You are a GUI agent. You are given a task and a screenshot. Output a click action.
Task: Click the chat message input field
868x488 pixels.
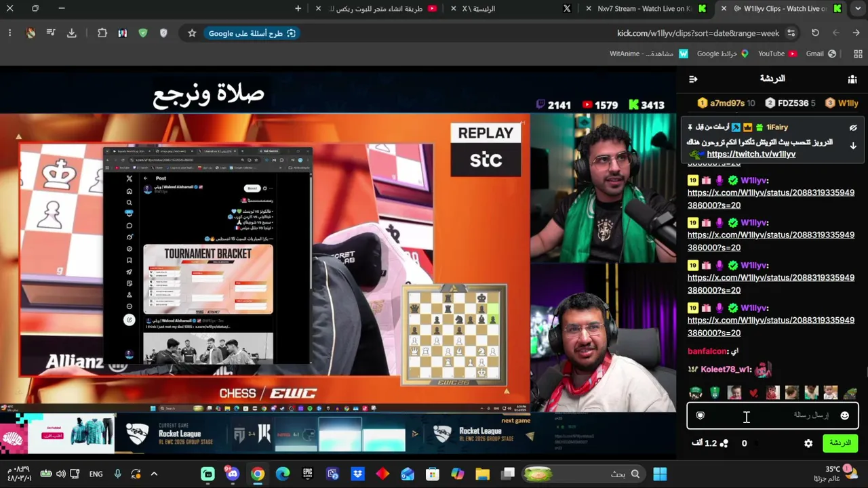click(x=772, y=415)
